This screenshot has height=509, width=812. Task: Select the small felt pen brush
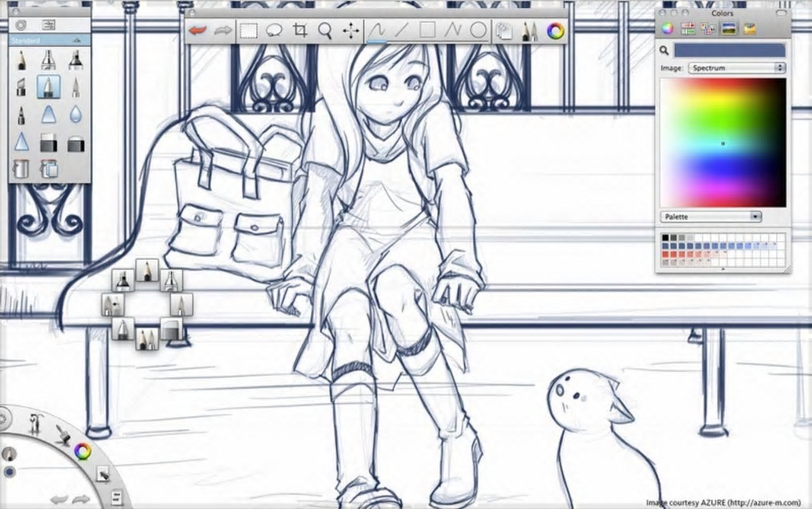coord(21,115)
